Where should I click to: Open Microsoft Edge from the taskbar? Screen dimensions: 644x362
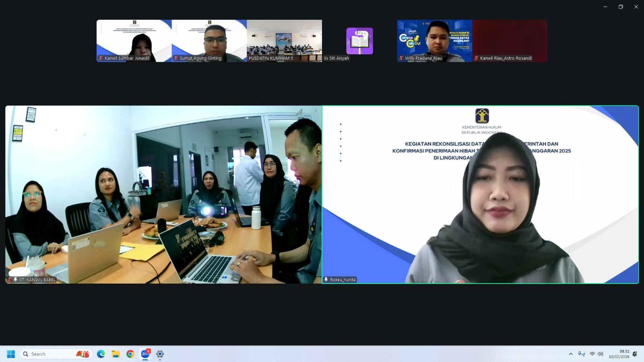(101, 354)
